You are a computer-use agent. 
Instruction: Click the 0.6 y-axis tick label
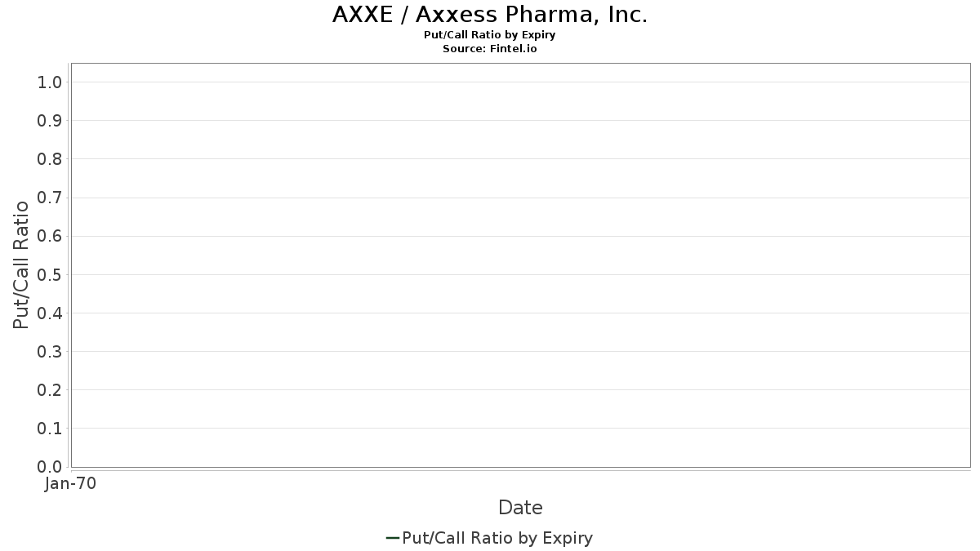click(50, 236)
